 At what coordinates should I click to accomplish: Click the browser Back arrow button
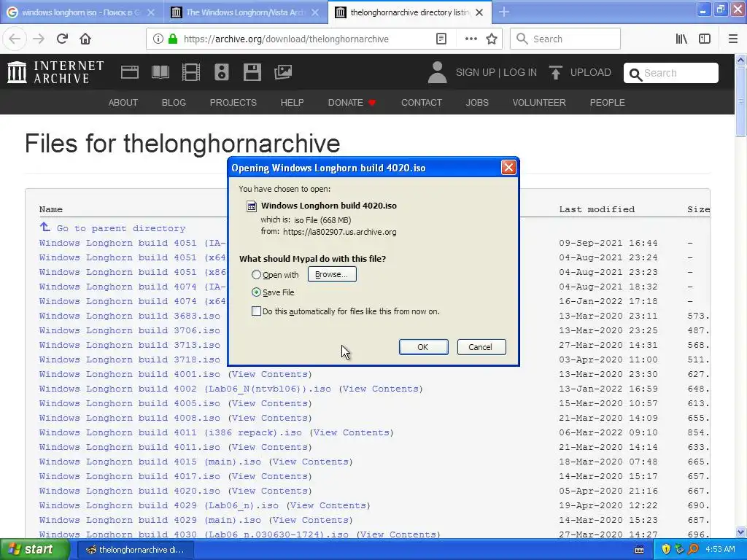15,39
